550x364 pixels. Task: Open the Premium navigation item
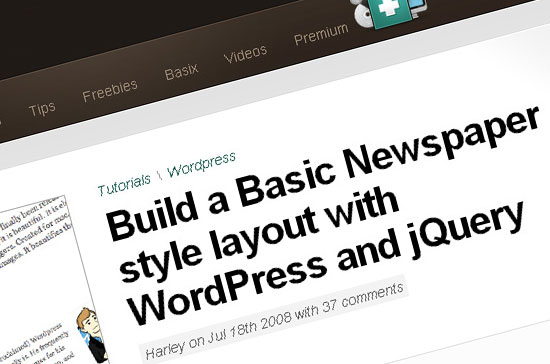pyautogui.click(x=321, y=34)
